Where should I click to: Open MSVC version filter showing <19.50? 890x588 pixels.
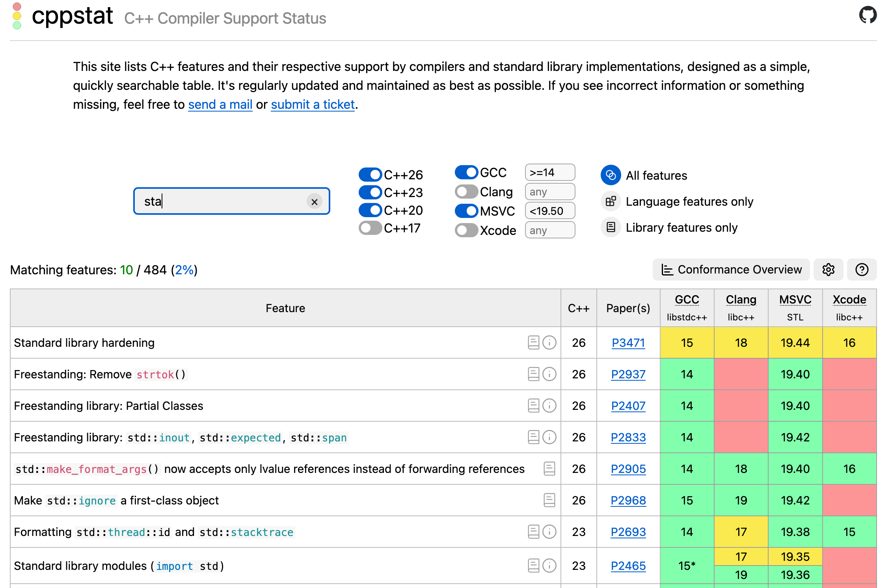[x=549, y=211]
